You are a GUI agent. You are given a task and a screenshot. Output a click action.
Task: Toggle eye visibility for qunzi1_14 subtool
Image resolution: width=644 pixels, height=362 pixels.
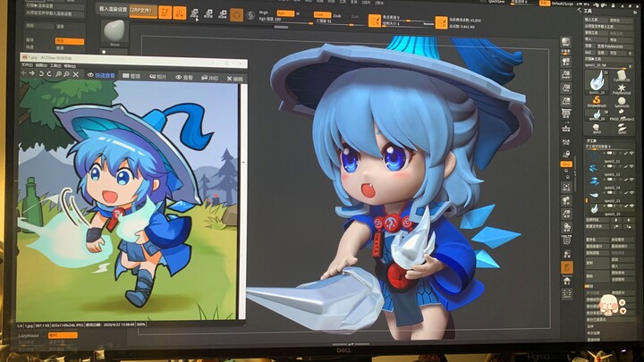[631, 180]
